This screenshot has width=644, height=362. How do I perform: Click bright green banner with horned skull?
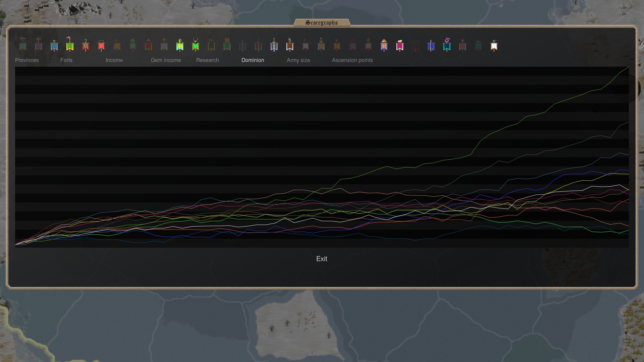coord(196,45)
